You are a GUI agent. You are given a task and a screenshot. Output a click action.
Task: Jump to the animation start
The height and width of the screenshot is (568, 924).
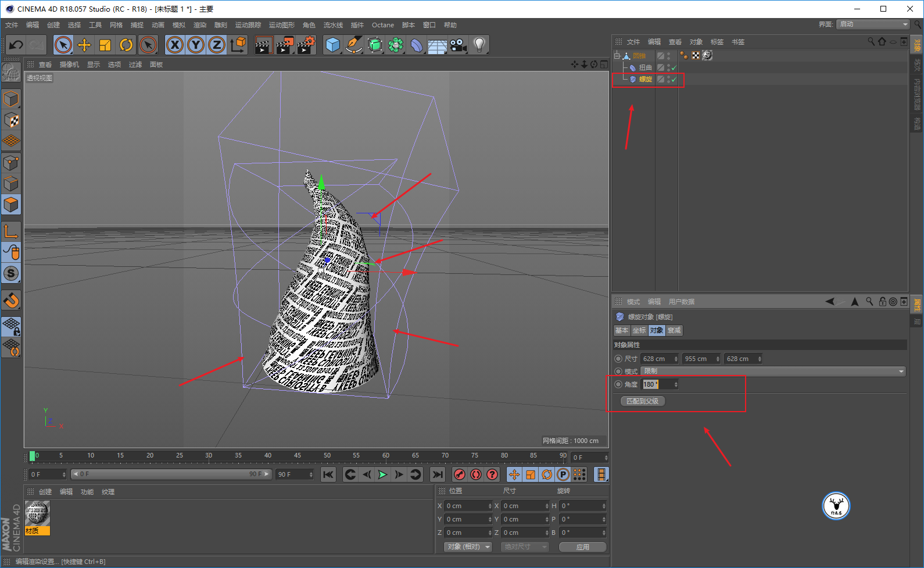(328, 474)
